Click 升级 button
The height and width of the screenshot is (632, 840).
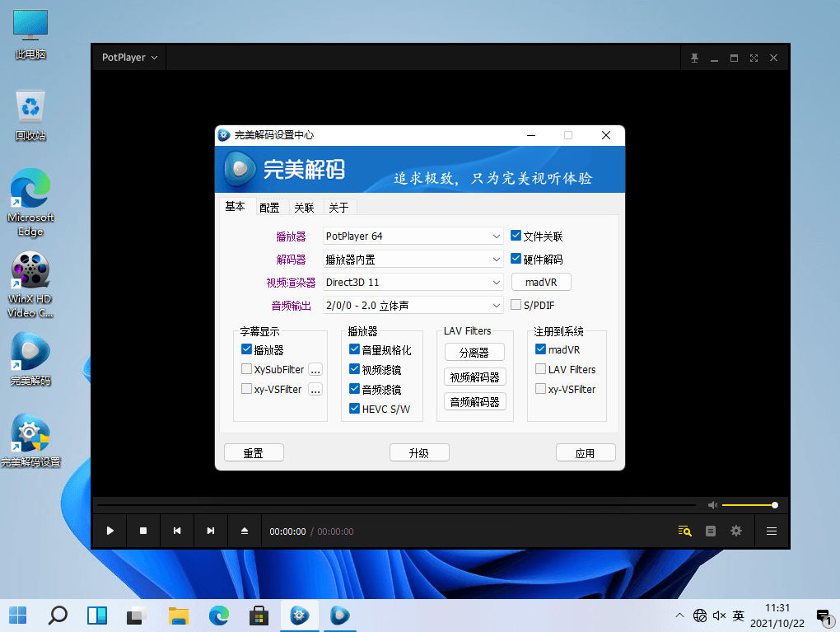pyautogui.click(x=419, y=453)
